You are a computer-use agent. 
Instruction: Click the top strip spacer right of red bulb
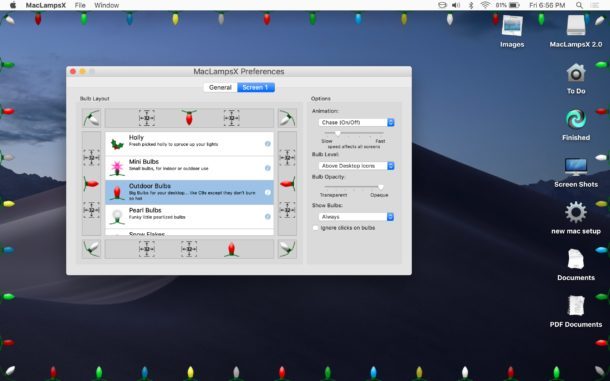pyautogui.click(x=231, y=118)
